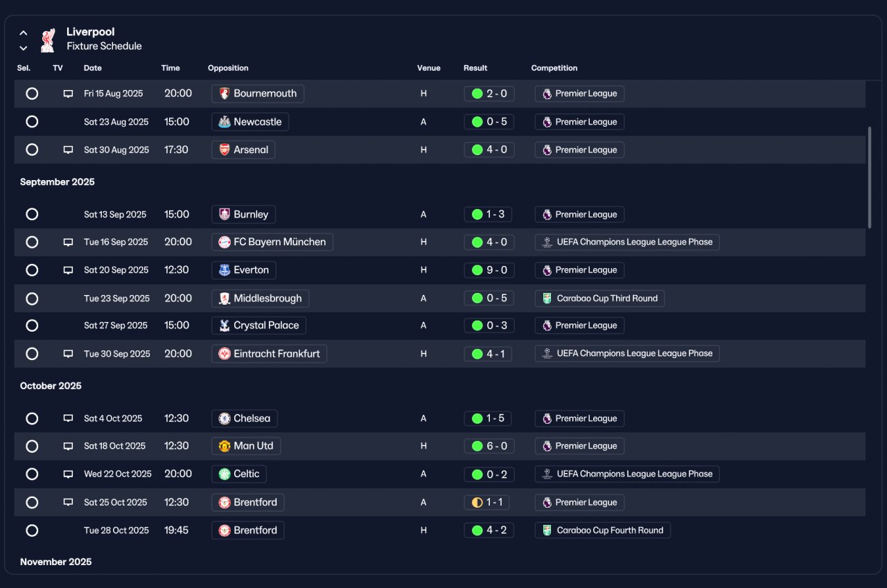887x588 pixels.
Task: Open the Crystal Palace opposition link
Action: (x=258, y=326)
